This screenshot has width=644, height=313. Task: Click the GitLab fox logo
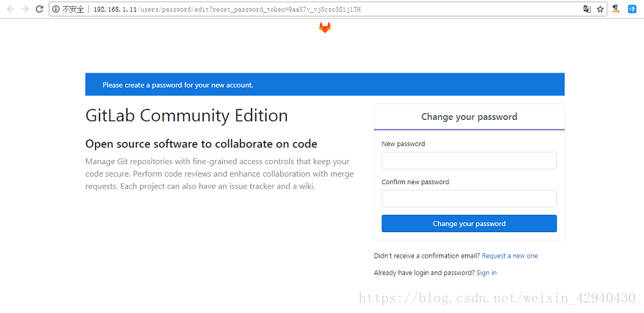(x=325, y=28)
